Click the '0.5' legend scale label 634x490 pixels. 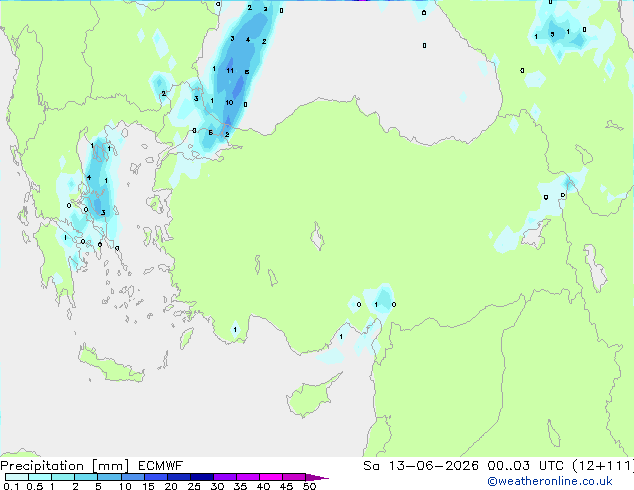[35, 486]
